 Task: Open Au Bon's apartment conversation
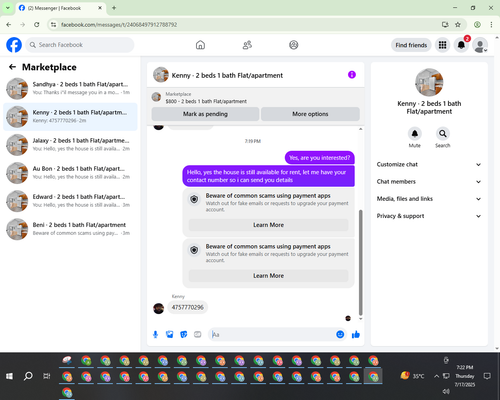click(x=70, y=173)
